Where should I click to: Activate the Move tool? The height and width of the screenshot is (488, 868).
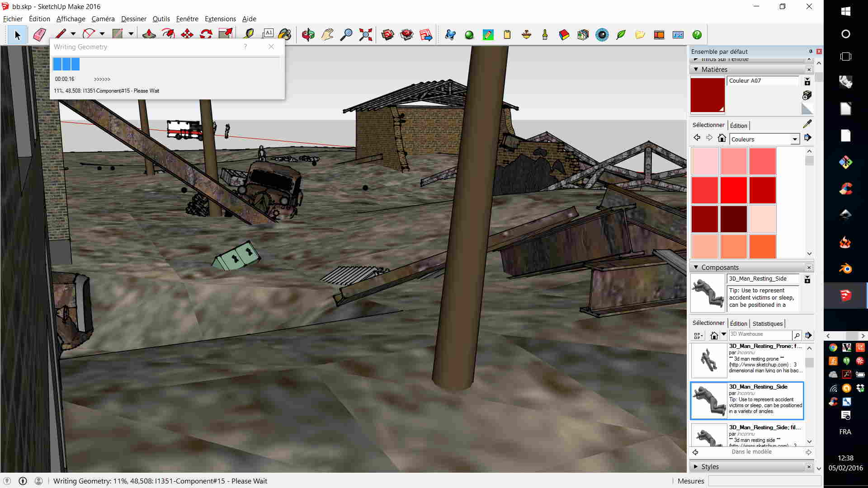pyautogui.click(x=187, y=35)
